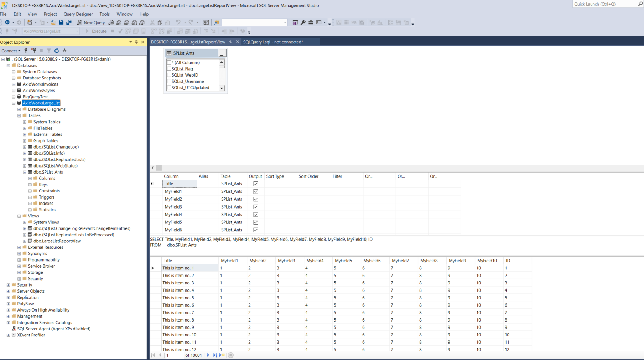The width and height of the screenshot is (644, 360).
Task: Click the Quick Launch search field
Action: (605, 4)
